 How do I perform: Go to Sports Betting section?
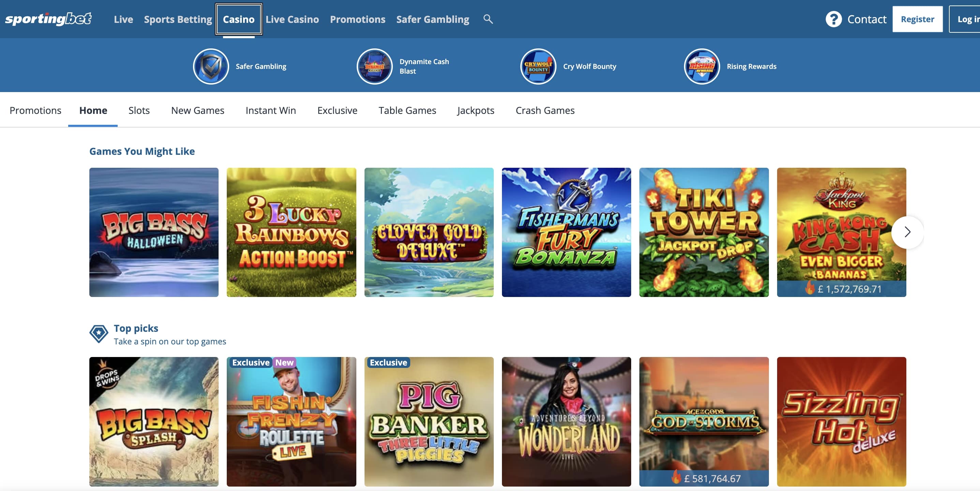coord(178,19)
